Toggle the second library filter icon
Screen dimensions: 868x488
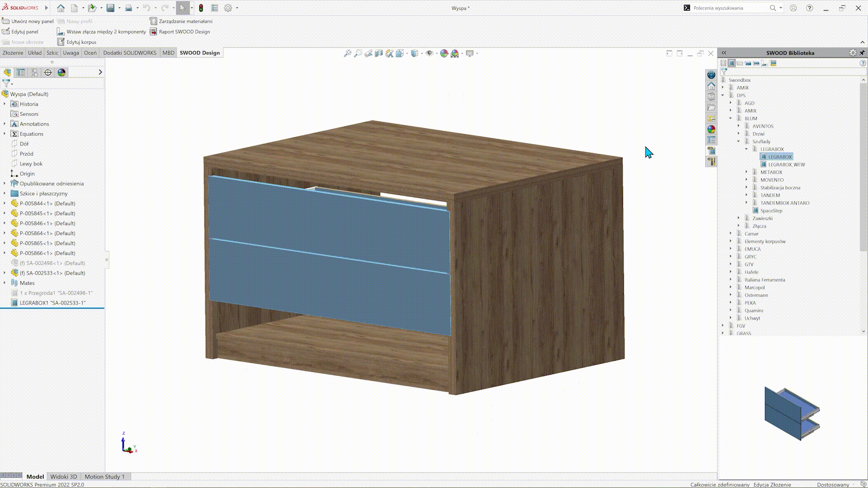(732, 63)
